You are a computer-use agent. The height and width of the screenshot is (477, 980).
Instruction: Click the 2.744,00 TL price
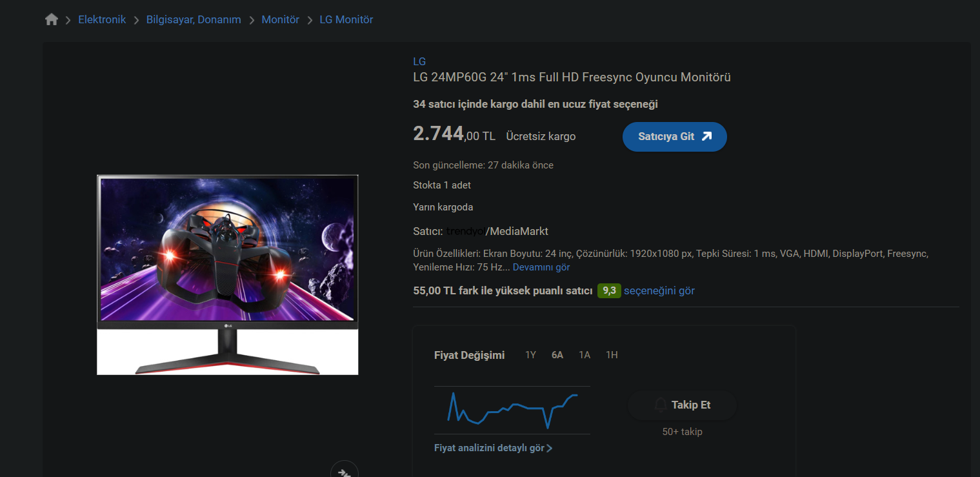(x=454, y=134)
